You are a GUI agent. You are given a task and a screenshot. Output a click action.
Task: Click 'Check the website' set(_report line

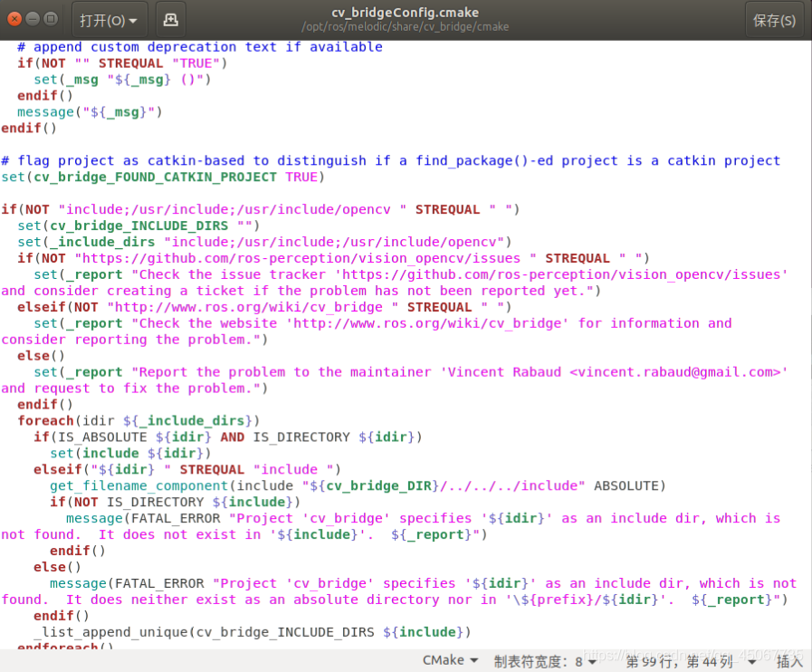coord(383,323)
